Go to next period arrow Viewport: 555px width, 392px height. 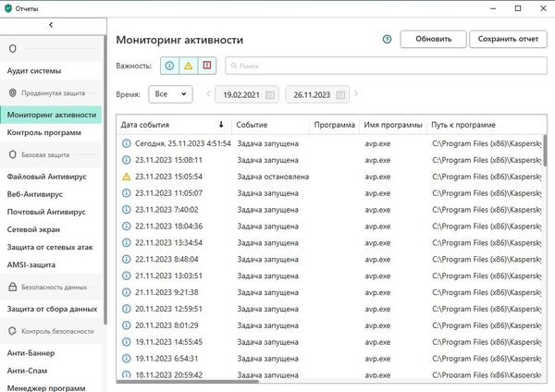[x=356, y=94]
